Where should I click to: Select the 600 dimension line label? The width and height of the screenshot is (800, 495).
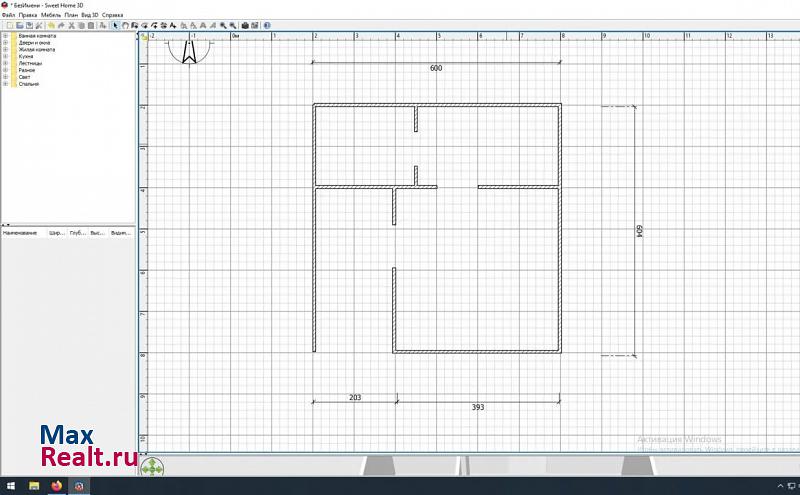tap(436, 68)
